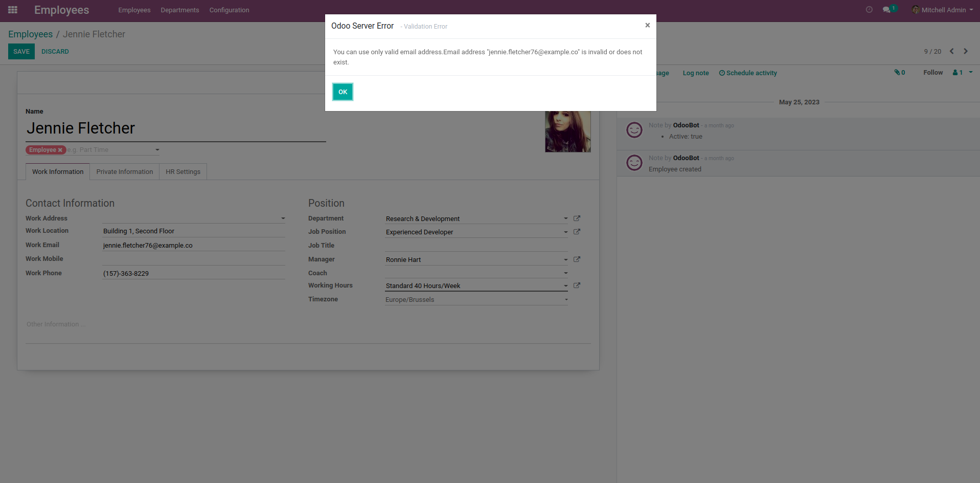Click OdooBot avatar on Active true note
This screenshot has width=980, height=483.
tap(634, 130)
